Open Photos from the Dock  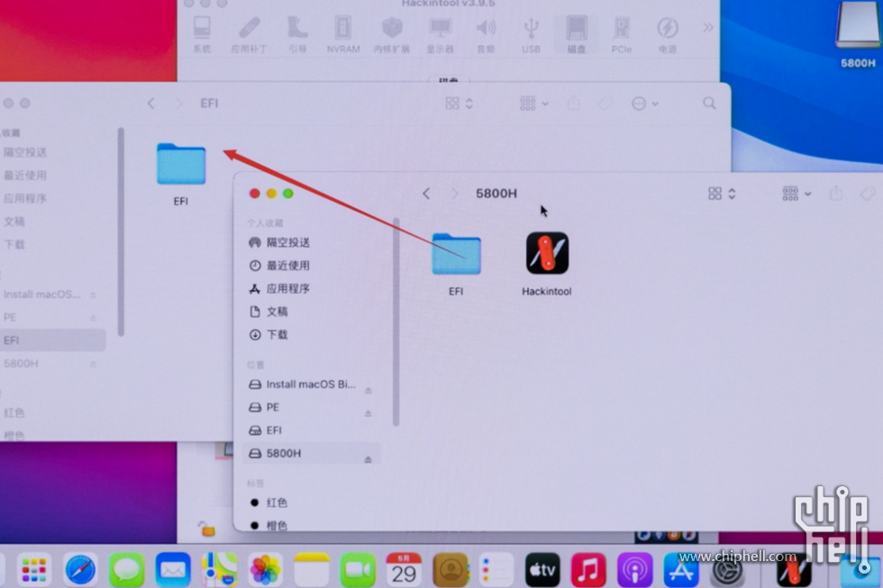265,570
